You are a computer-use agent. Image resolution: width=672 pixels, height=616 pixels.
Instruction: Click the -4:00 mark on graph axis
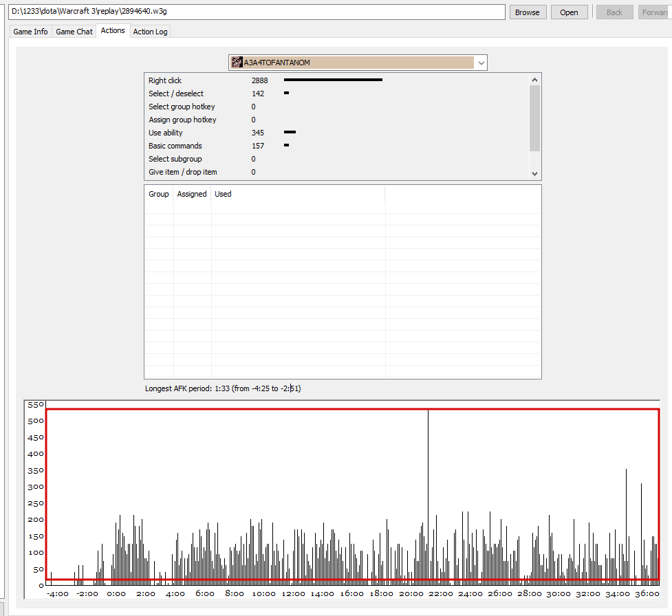point(57,594)
